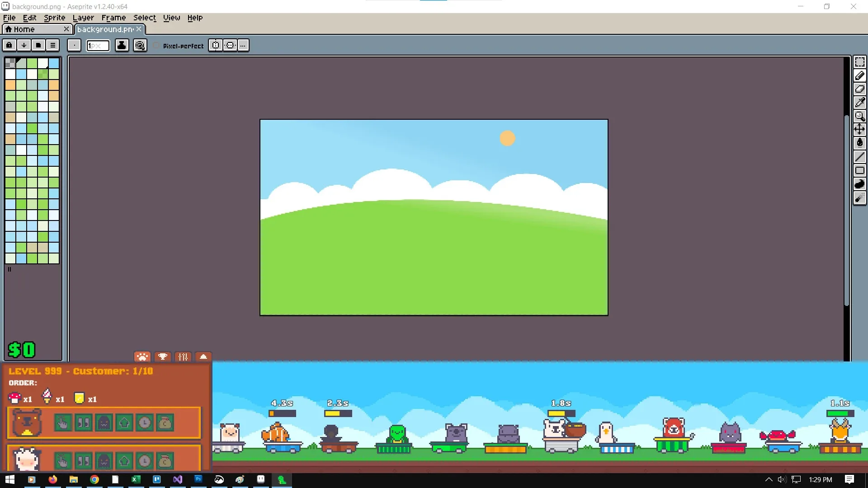Viewport: 868px width, 488px height.
Task: Enable the Pixel-perfect checkbox
Action: [156, 46]
